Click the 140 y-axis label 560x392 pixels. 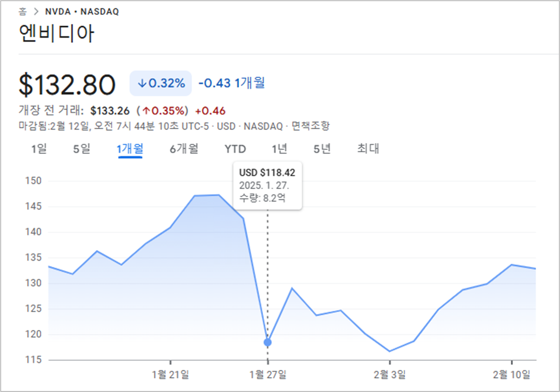[x=33, y=232]
